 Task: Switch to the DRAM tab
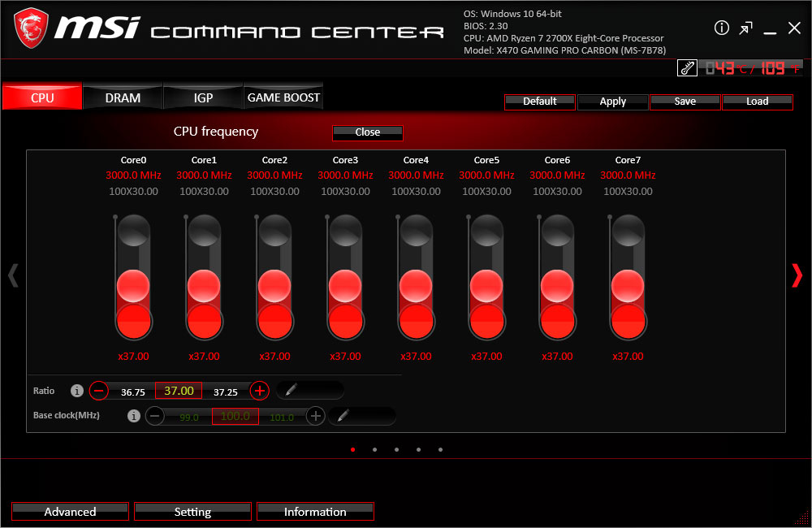pos(123,97)
